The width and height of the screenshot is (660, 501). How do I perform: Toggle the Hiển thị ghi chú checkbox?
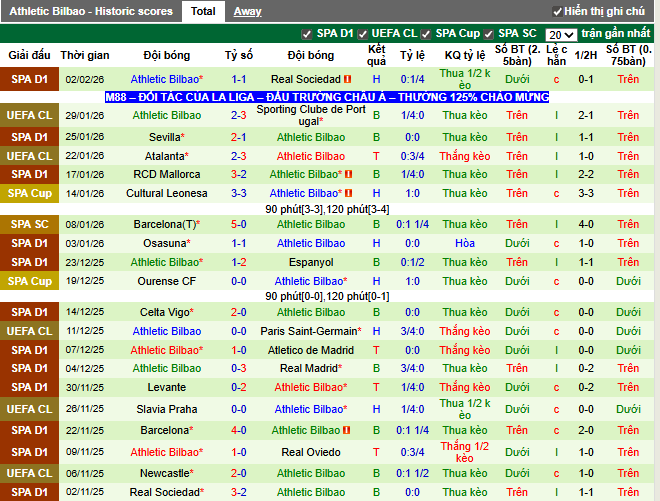tap(557, 12)
